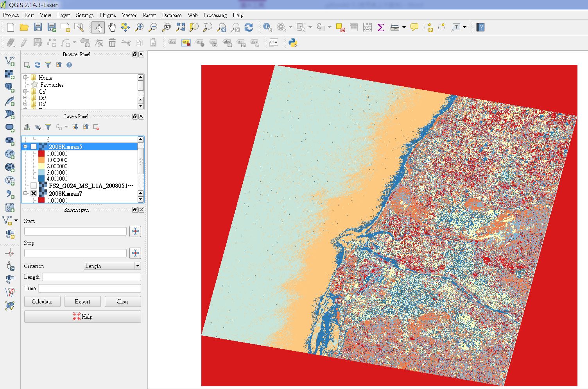The height and width of the screenshot is (389, 588).
Task: Open the Plugins menu
Action: 108,15
